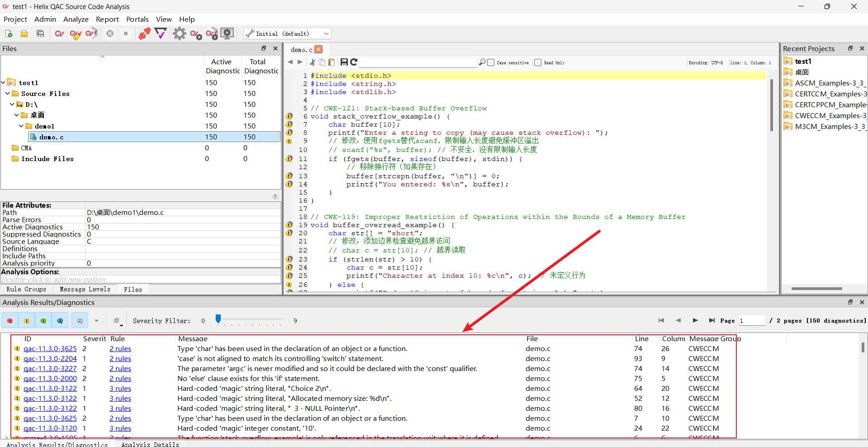Screen dimensions: 868x447
Task: Go to the first diagnostics page
Action: [x=661, y=320]
